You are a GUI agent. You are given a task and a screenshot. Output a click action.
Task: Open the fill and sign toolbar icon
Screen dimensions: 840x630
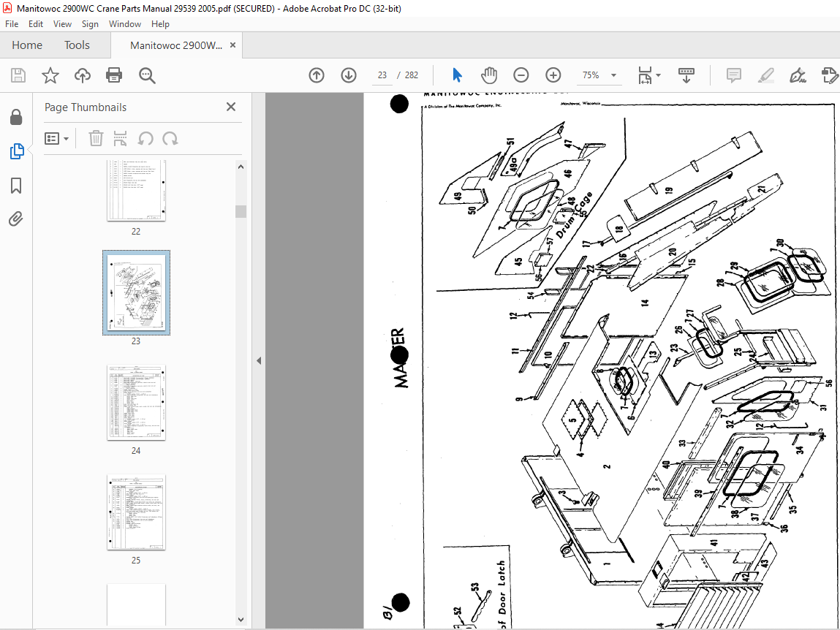(829, 75)
